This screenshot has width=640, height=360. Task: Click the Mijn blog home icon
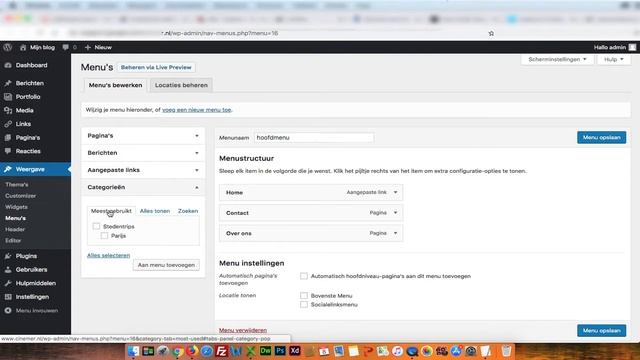(x=23, y=47)
